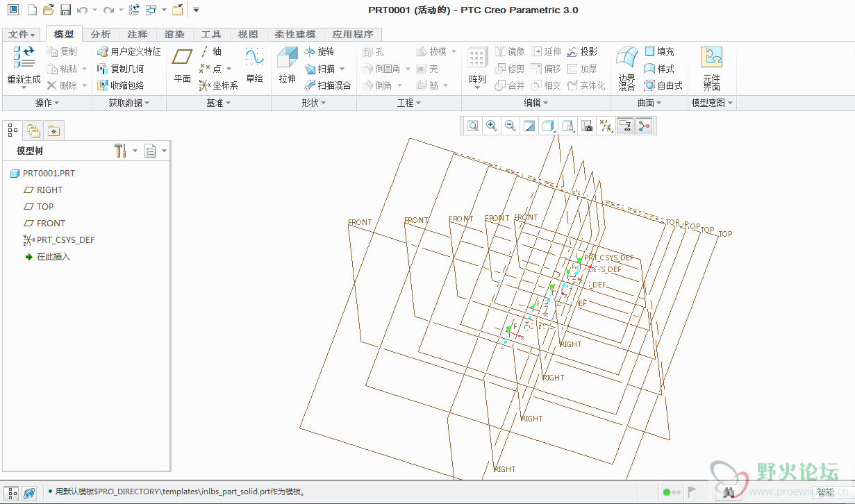The width and height of the screenshot is (855, 504).
Task: Switch to the 渲染 render tab
Action: pyautogui.click(x=174, y=34)
